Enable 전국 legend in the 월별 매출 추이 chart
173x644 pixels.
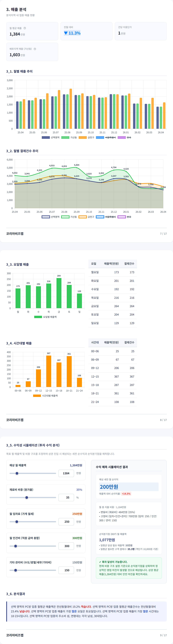tap(124, 137)
